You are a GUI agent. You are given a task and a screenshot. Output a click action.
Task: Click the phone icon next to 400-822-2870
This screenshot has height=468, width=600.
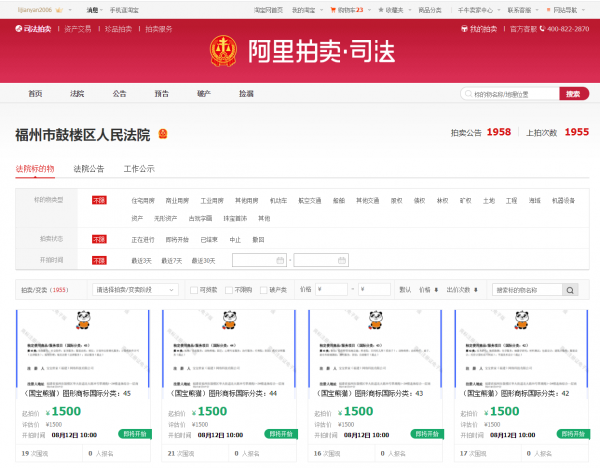pos(542,29)
